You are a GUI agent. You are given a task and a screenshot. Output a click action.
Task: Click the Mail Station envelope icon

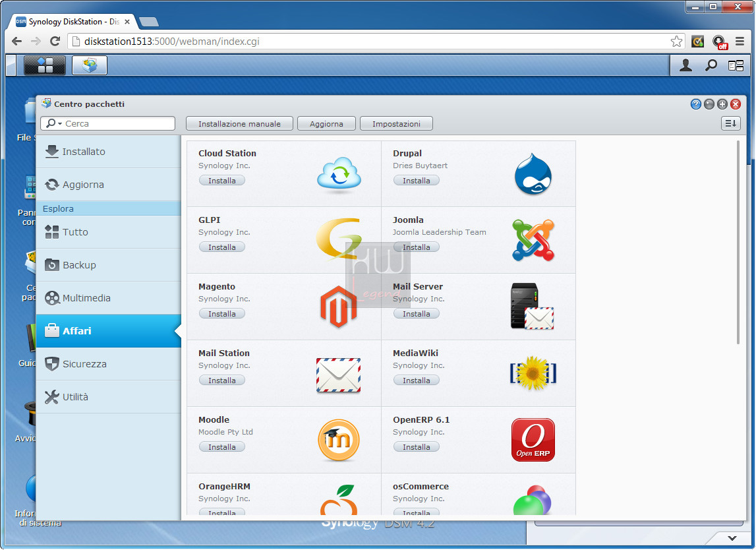click(x=339, y=375)
